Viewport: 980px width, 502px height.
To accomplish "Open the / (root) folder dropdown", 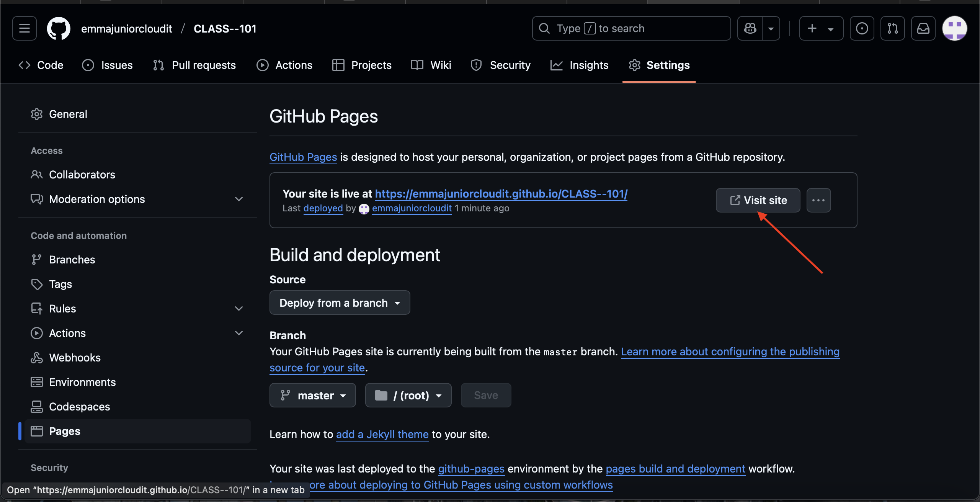I will pyautogui.click(x=408, y=395).
